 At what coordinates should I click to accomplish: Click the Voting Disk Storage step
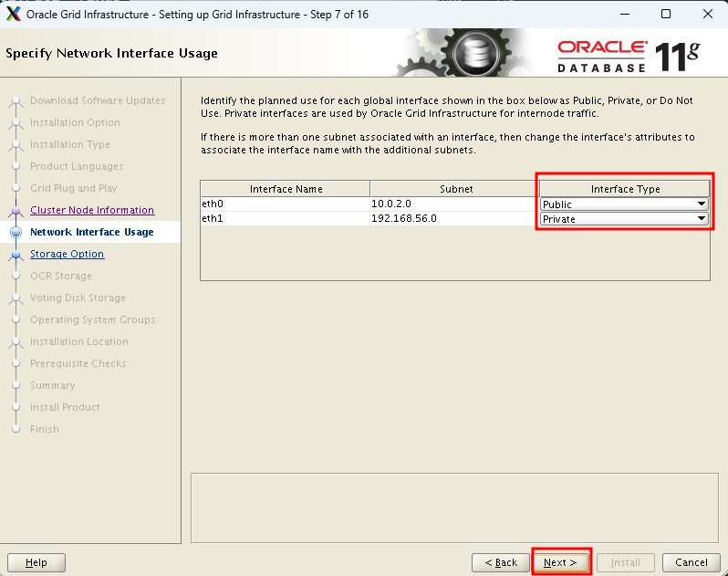[78, 298]
